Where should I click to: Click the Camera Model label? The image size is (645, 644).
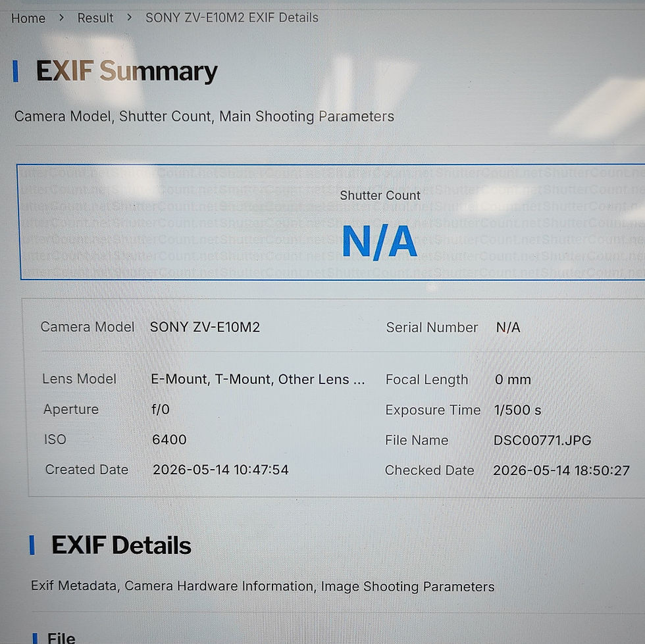click(87, 327)
